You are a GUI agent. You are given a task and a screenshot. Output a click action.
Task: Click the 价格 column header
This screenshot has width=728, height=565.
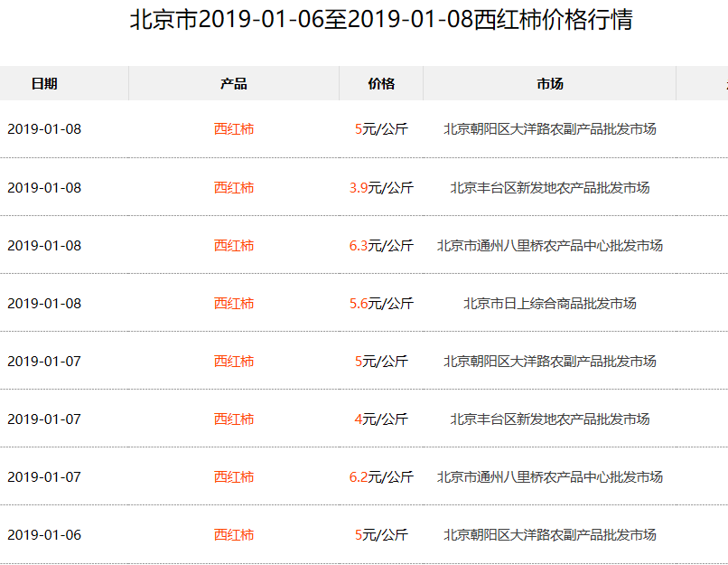click(381, 84)
